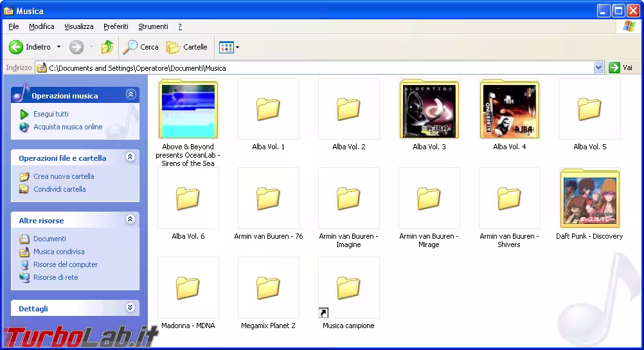The image size is (644, 350).
Task: Open the view mode icon button
Action: (226, 47)
